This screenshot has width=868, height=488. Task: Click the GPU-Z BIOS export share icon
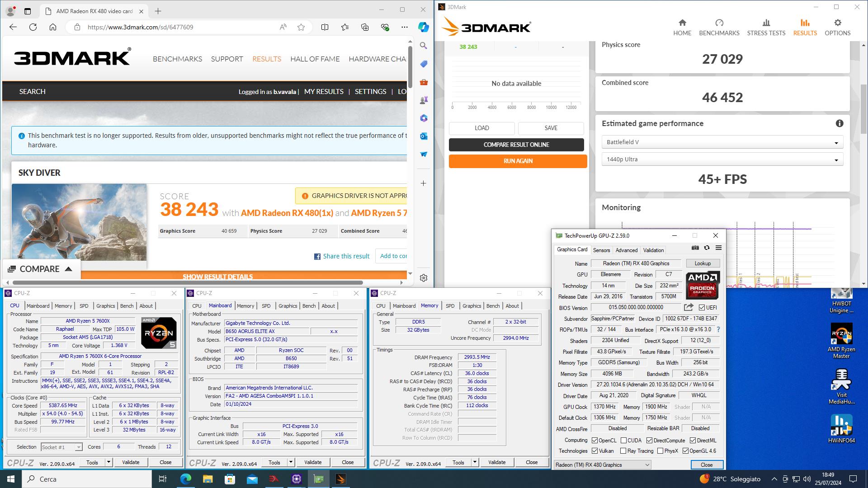689,307
